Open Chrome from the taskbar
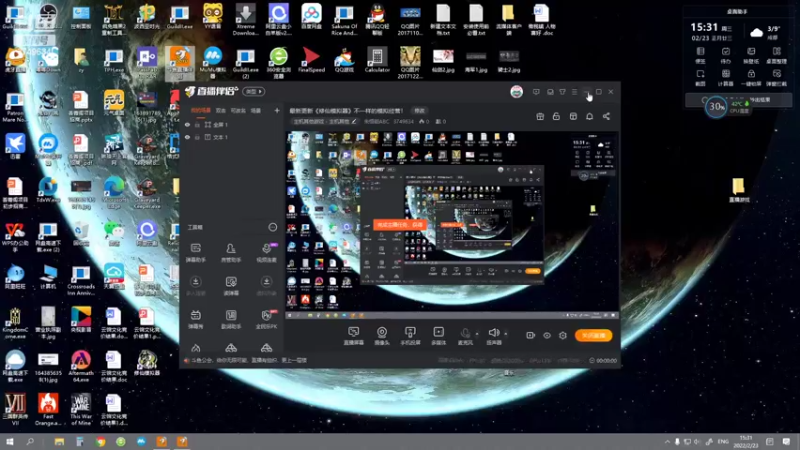800x450 pixels. (101, 442)
